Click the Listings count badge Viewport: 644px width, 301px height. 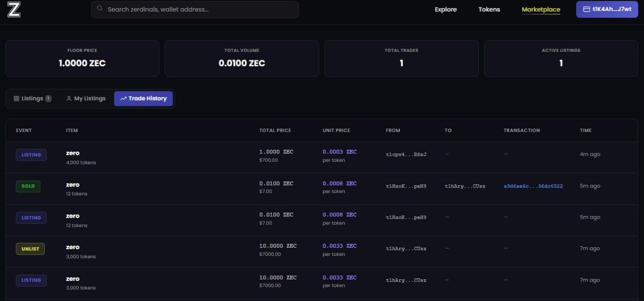(48, 98)
